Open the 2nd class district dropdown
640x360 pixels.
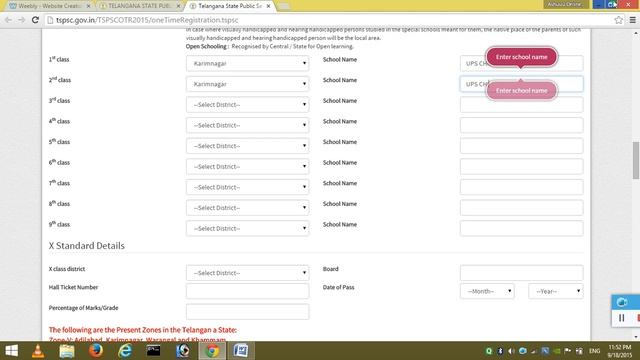[x=247, y=84]
